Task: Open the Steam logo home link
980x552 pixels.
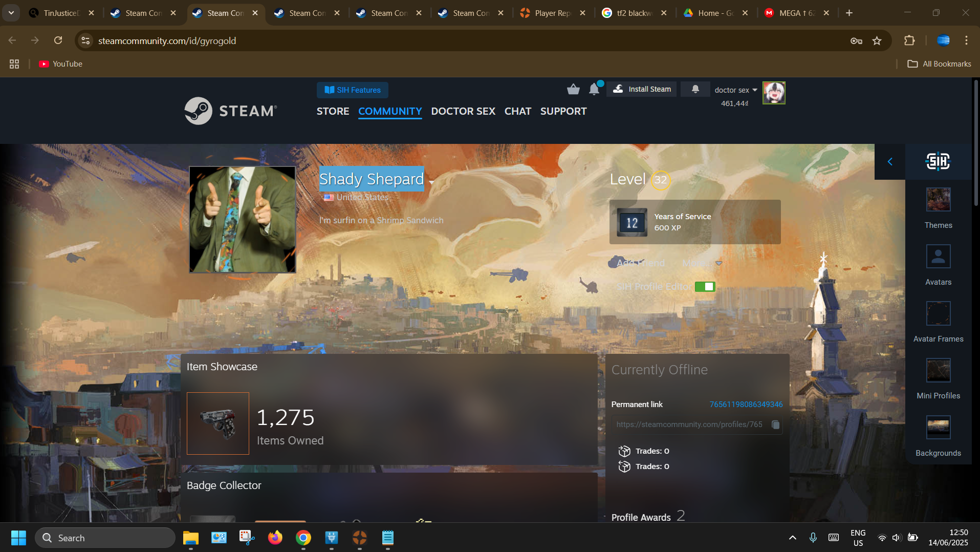Action: click(231, 111)
